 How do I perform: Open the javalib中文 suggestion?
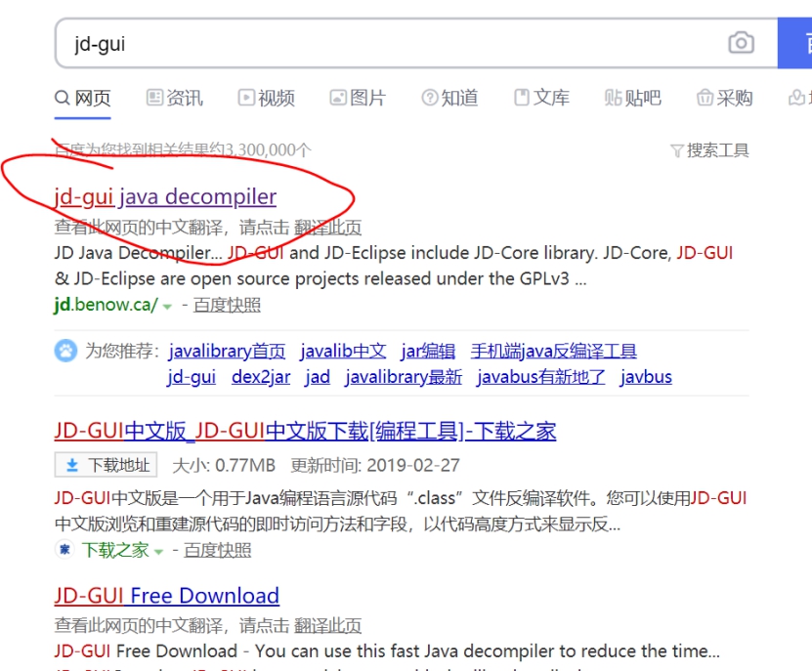(343, 352)
